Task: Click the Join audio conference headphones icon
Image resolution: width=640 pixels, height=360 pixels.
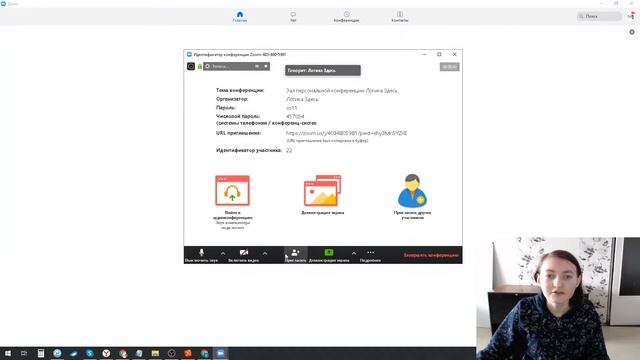Action: [232, 191]
